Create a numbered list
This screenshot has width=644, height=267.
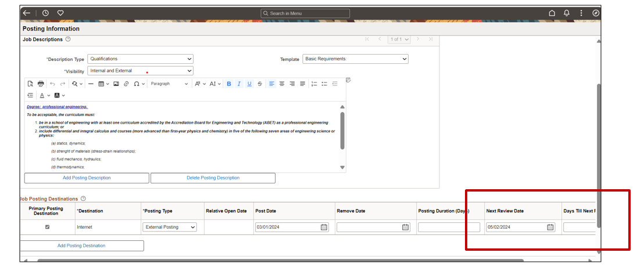pyautogui.click(x=314, y=84)
